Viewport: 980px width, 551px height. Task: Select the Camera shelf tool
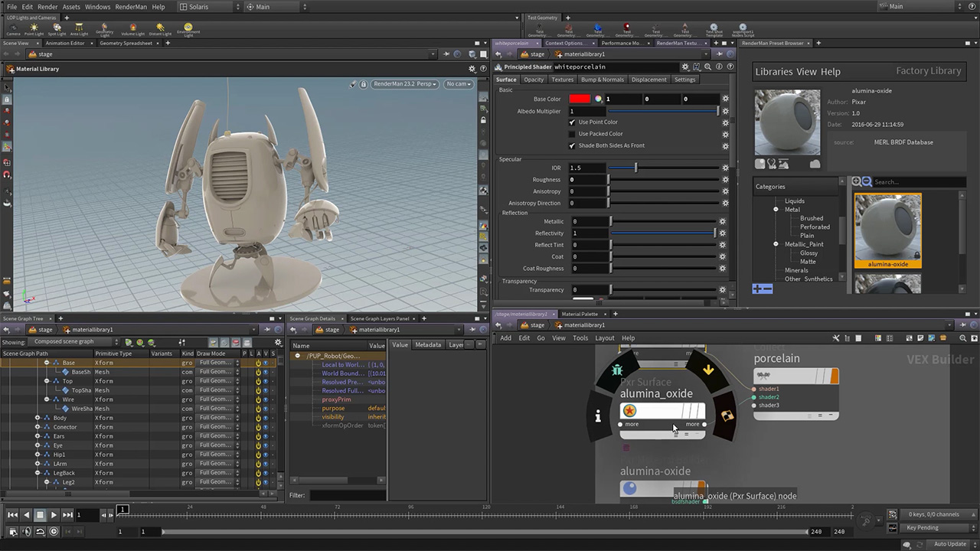(13, 29)
